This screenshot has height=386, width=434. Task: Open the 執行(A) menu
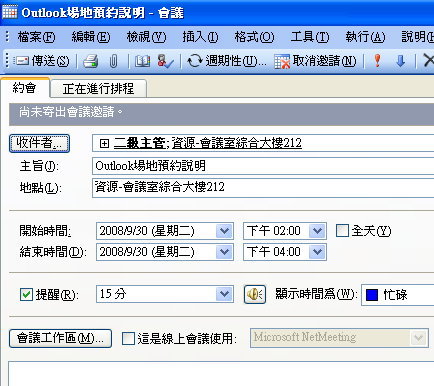point(365,37)
